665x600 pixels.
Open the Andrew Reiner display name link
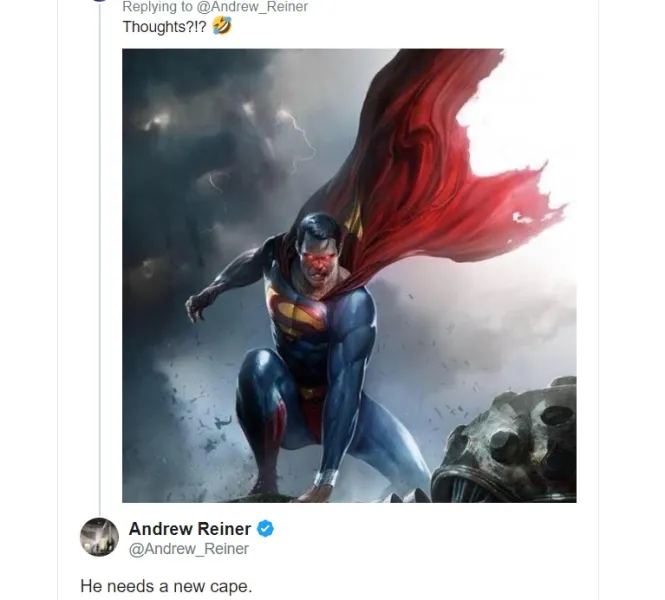coord(191,528)
